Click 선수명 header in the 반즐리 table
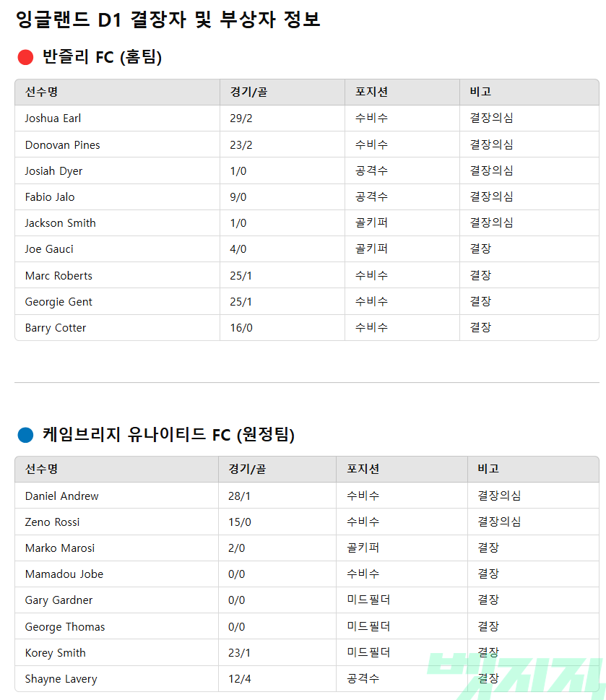This screenshot has width=606, height=700. pyautogui.click(x=41, y=92)
